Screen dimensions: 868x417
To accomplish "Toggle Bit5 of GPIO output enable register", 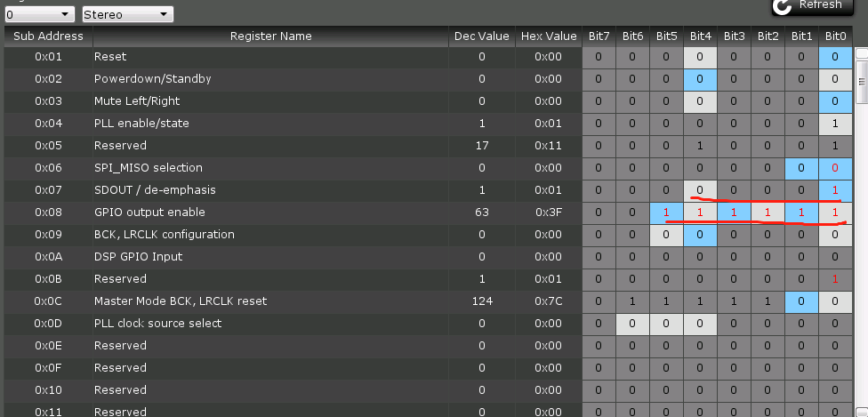I will click(x=666, y=213).
